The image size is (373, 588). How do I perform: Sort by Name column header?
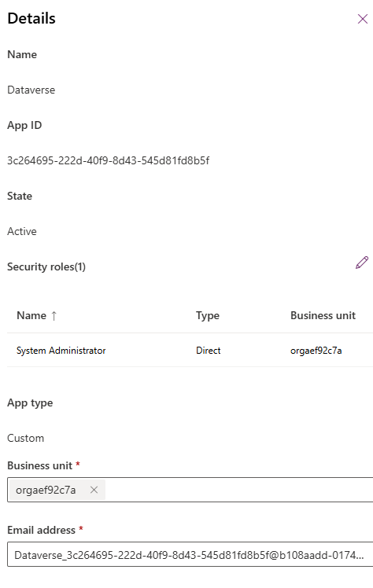(31, 315)
